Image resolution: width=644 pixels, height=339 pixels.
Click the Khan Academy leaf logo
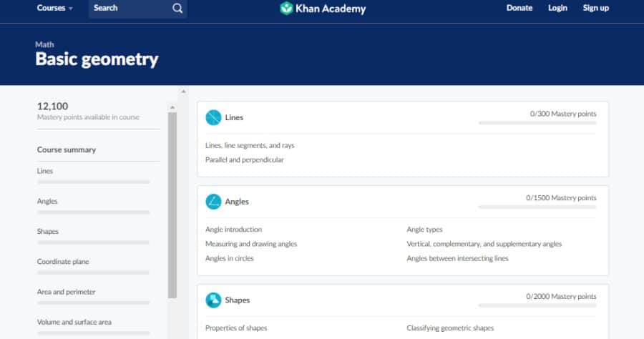pyautogui.click(x=286, y=8)
